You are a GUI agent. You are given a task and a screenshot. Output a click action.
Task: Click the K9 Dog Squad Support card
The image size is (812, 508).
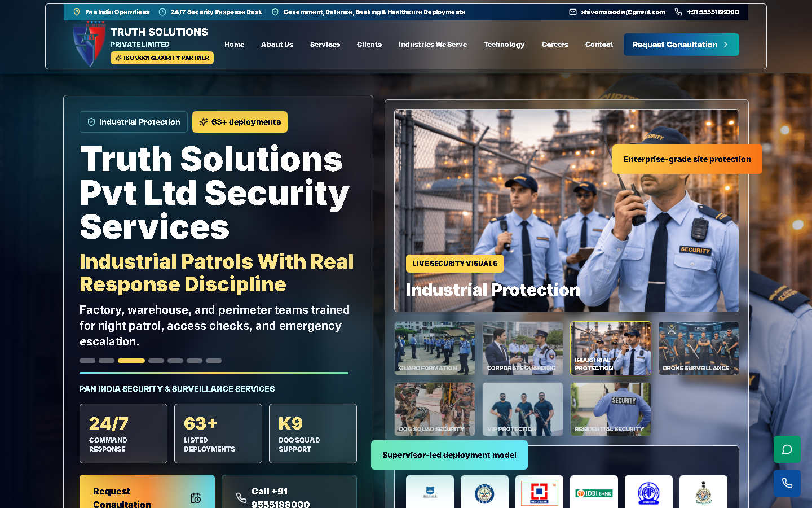pyautogui.click(x=313, y=433)
